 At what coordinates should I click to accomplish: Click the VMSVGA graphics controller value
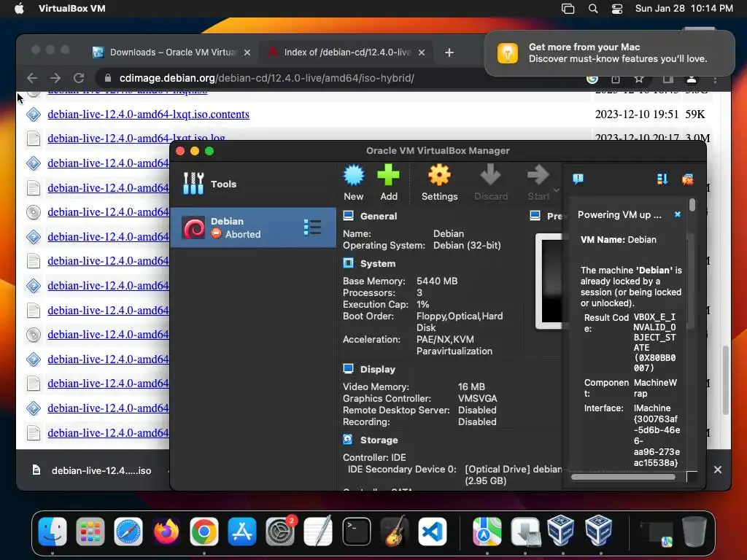click(x=477, y=398)
